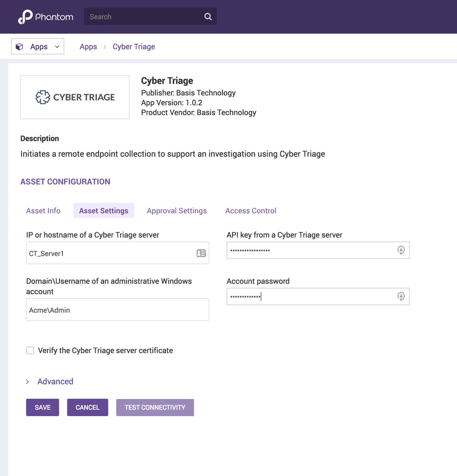
Task: Select the Asset Settings tab
Action: (104, 211)
